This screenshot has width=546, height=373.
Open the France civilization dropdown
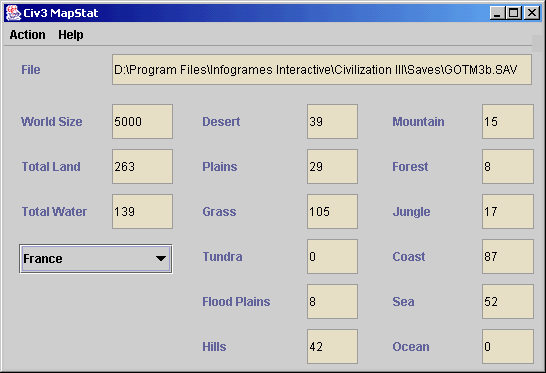[96, 259]
